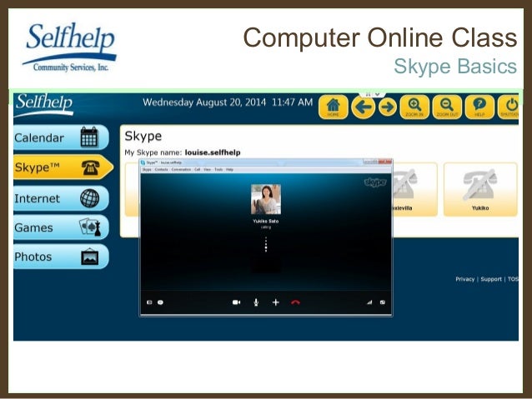Click the TOS link

(513, 279)
